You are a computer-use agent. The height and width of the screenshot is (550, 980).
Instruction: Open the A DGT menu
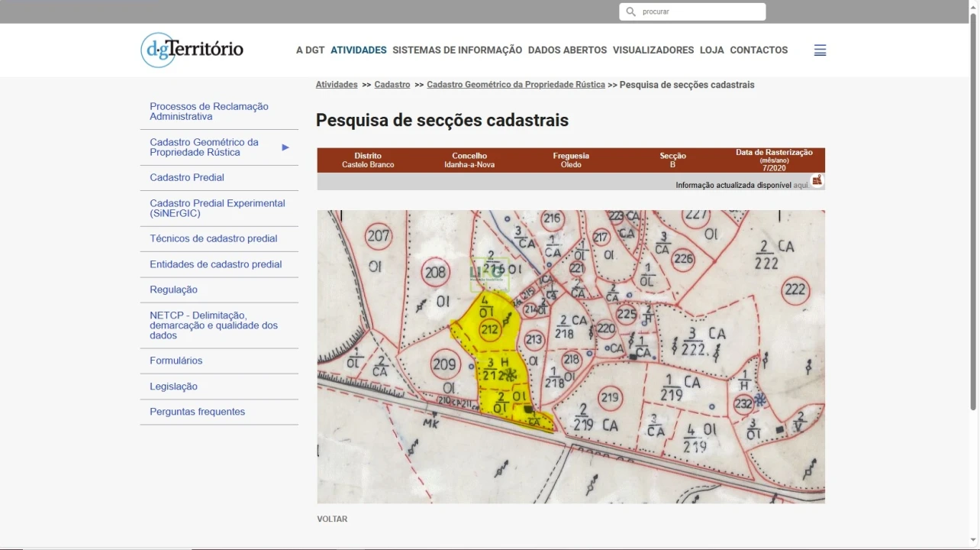coord(310,50)
